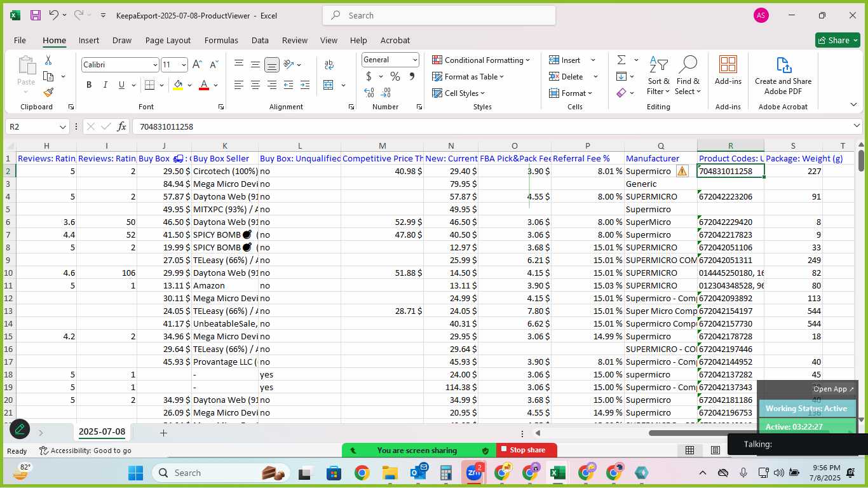Open the Name Box dropdown arrow

pyautogui.click(x=63, y=126)
